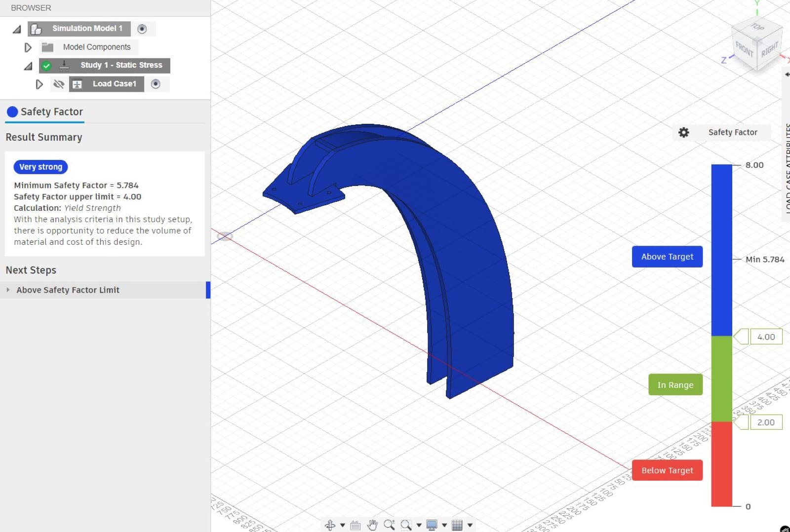Open Display Settings monitor icon
This screenshot has height=532, width=790.
[432, 525]
